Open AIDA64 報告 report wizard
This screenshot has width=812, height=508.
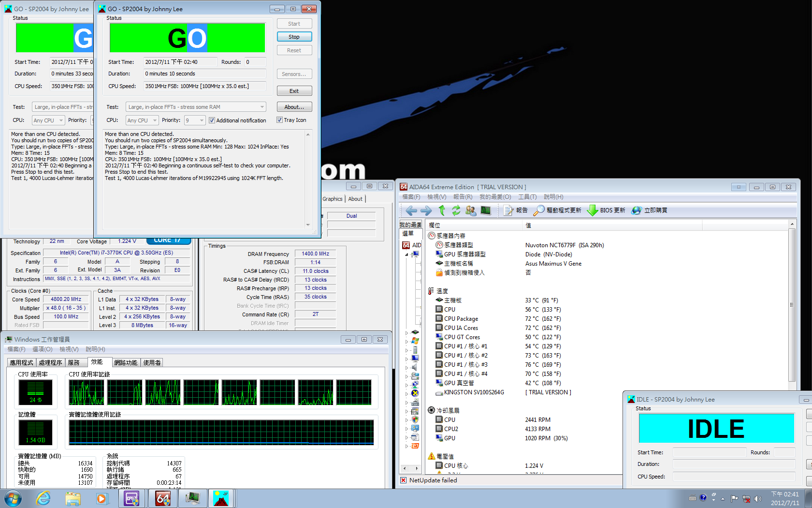pyautogui.click(x=515, y=210)
